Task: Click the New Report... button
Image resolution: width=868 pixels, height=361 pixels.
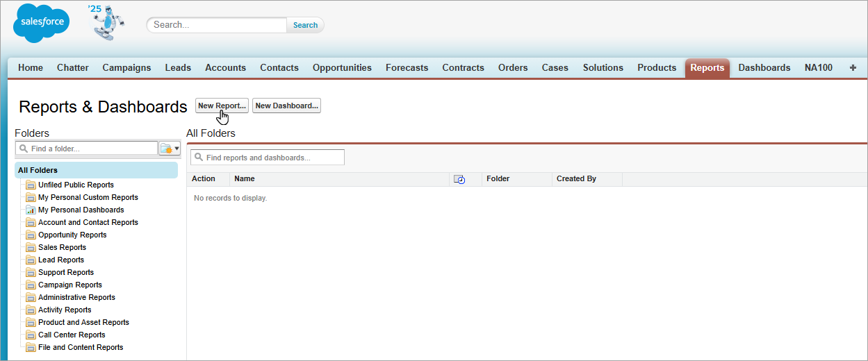Action: click(222, 106)
